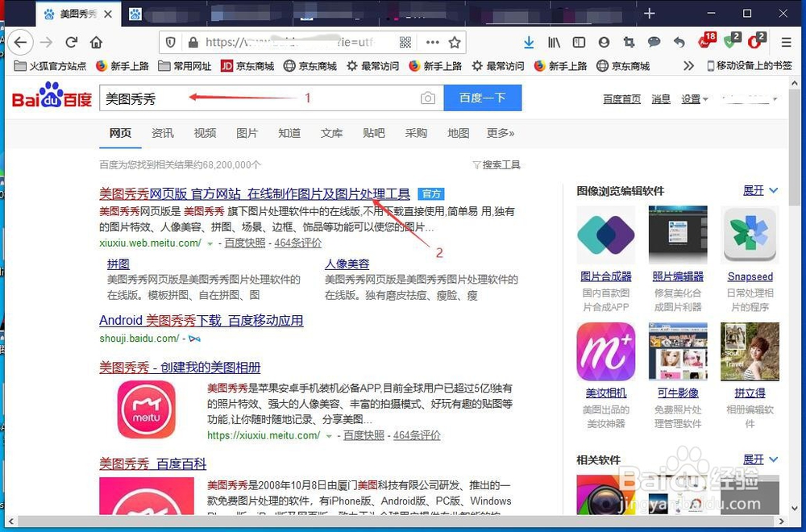Switch to the 文库 tab
This screenshot has height=532, width=806.
click(x=331, y=133)
